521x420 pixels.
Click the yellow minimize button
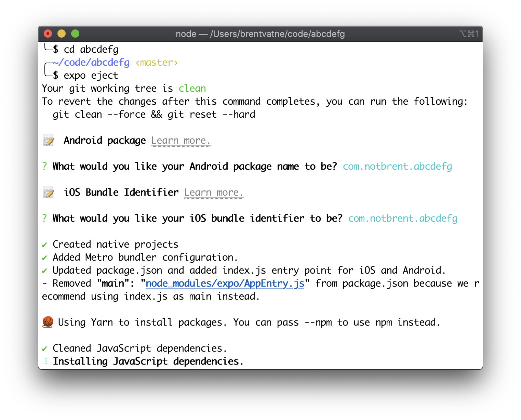pyautogui.click(x=62, y=34)
